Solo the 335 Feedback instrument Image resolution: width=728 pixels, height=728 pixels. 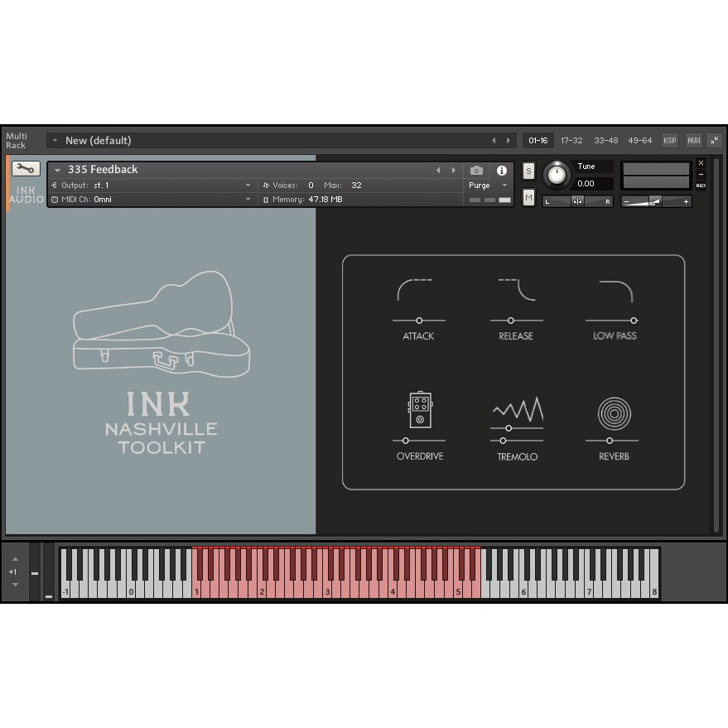tap(528, 171)
